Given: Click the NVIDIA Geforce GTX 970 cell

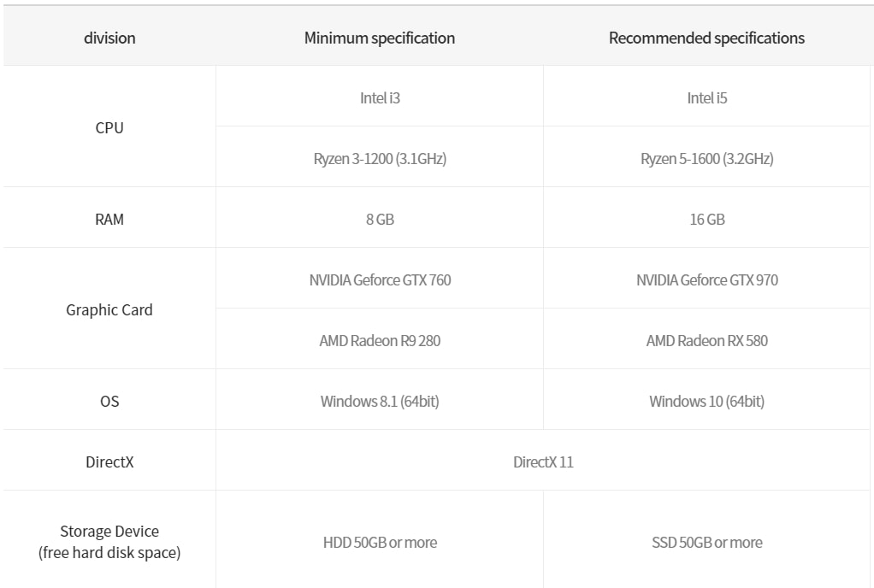Looking at the screenshot, I should 707,280.
